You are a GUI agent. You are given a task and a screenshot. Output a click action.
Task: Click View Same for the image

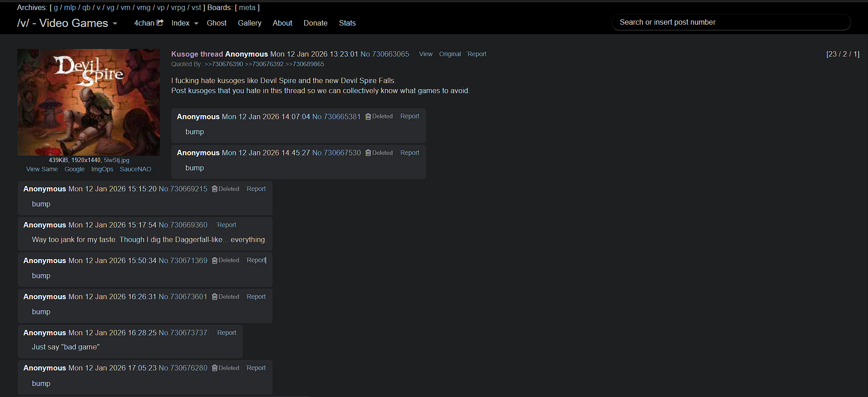[x=42, y=169]
